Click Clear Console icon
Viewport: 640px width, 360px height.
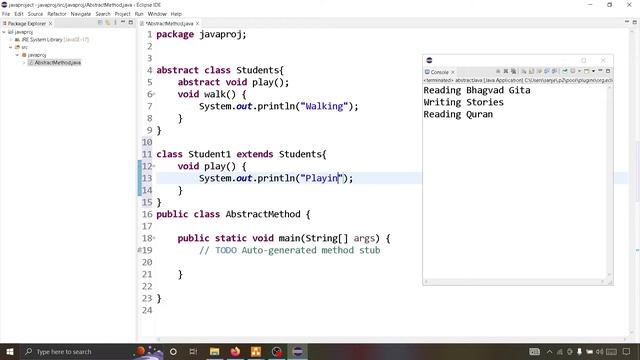tap(524, 71)
